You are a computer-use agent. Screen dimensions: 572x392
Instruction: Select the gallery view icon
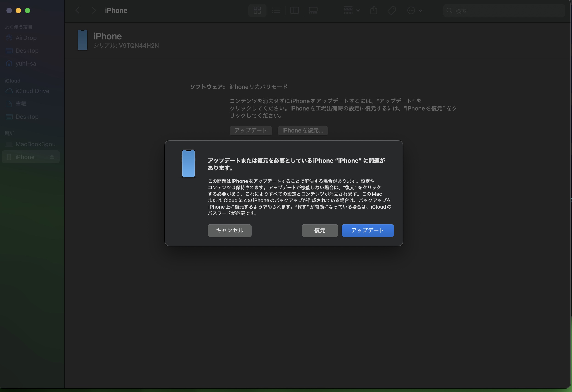coord(313,10)
